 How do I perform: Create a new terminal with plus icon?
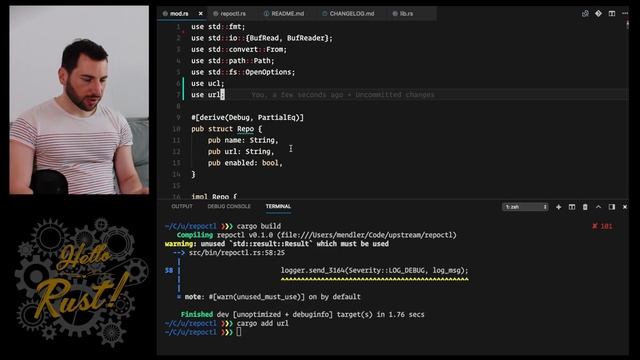pos(558,207)
